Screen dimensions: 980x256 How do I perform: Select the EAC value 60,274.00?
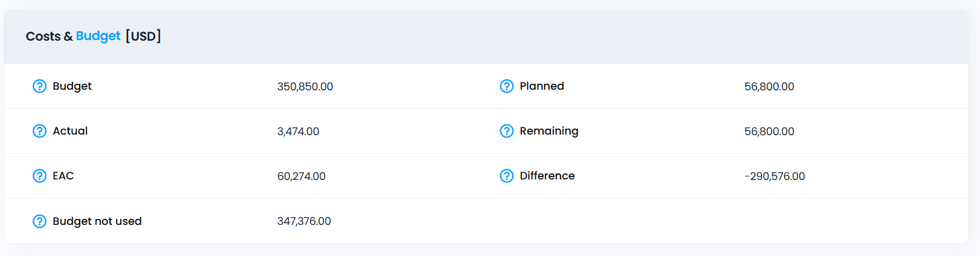301,176
